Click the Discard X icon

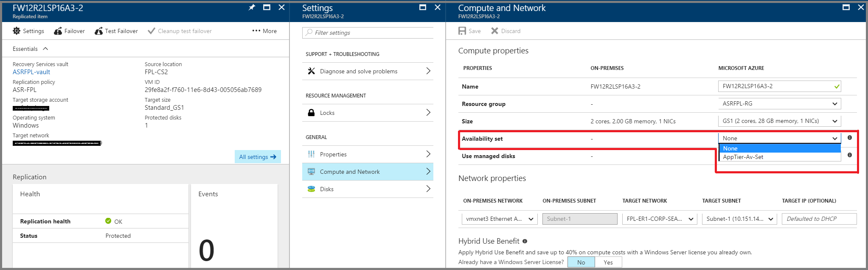pos(494,31)
